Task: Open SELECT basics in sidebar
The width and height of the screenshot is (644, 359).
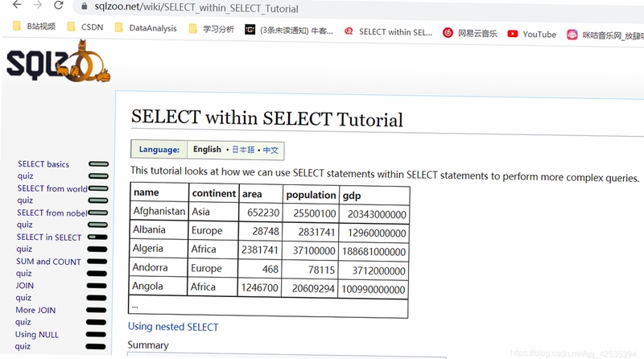Action: (x=43, y=164)
